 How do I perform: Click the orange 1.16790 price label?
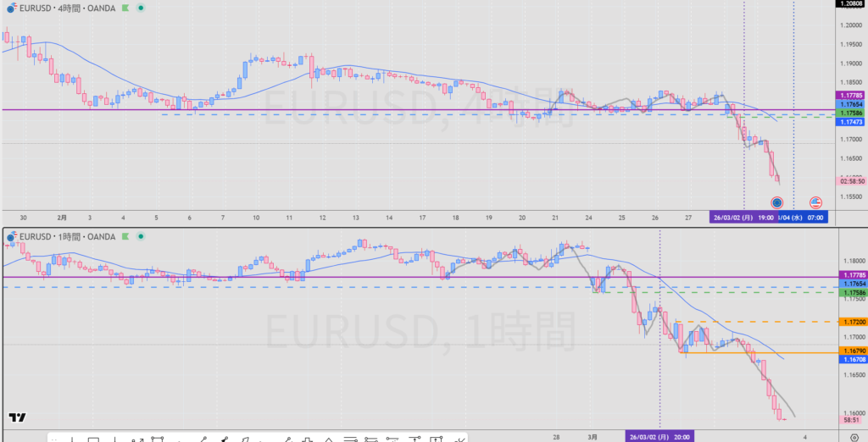tap(850, 350)
